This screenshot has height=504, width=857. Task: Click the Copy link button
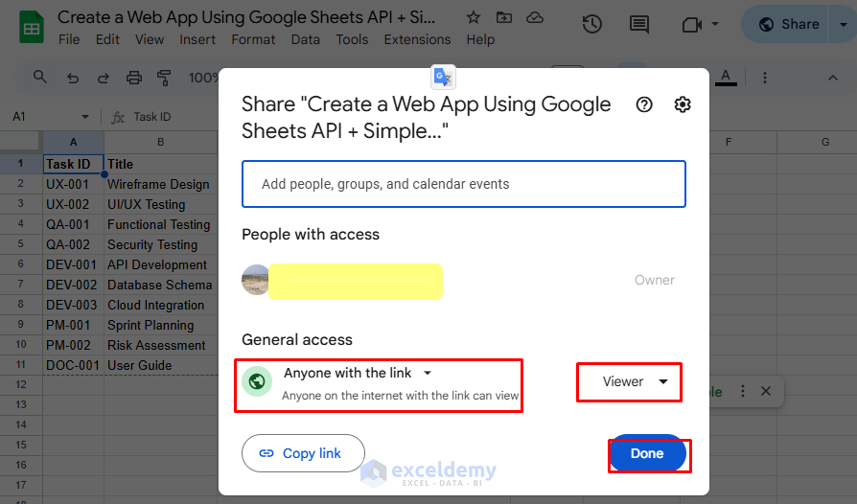pyautogui.click(x=303, y=453)
